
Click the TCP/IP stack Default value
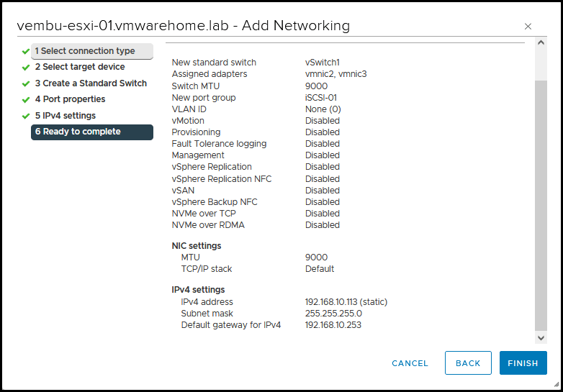point(320,268)
